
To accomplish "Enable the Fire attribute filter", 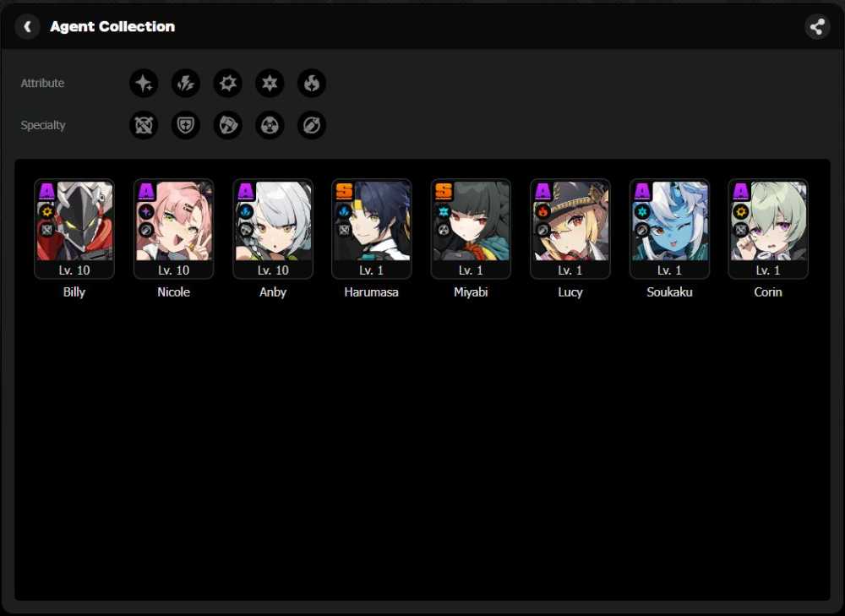I will pos(312,83).
